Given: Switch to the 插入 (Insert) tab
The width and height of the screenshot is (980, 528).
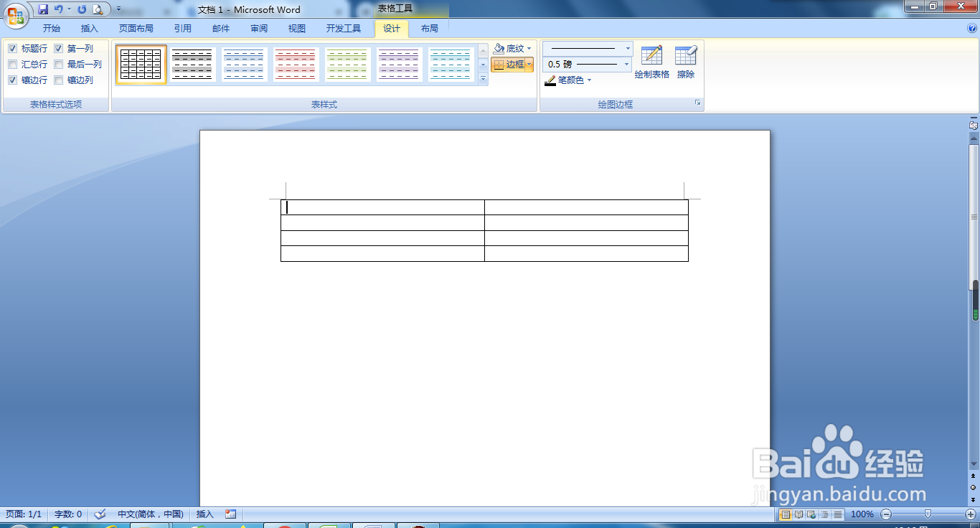Looking at the screenshot, I should pyautogui.click(x=90, y=29).
